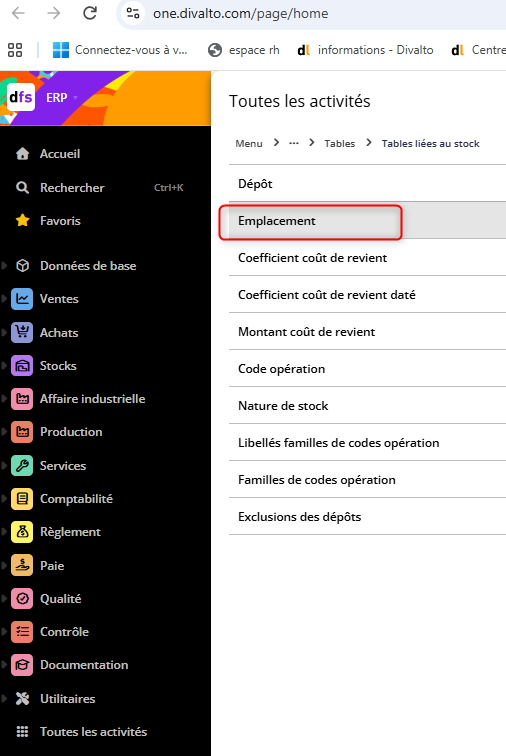The width and height of the screenshot is (506, 756).
Task: Open the Accueil menu entry
Action: pyautogui.click(x=60, y=154)
